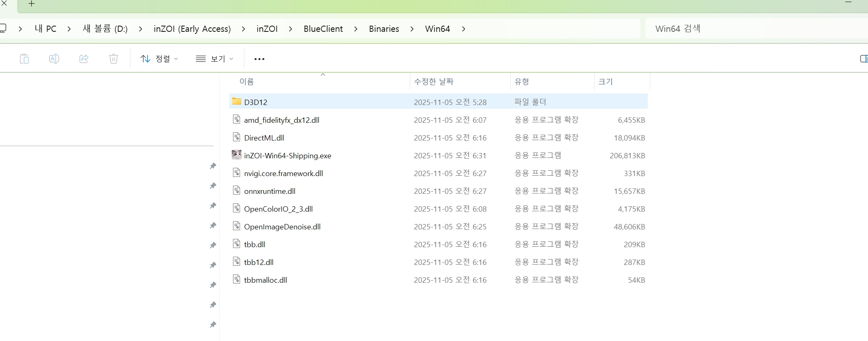
Task: Select the D3D12 folder icon
Action: (x=237, y=101)
